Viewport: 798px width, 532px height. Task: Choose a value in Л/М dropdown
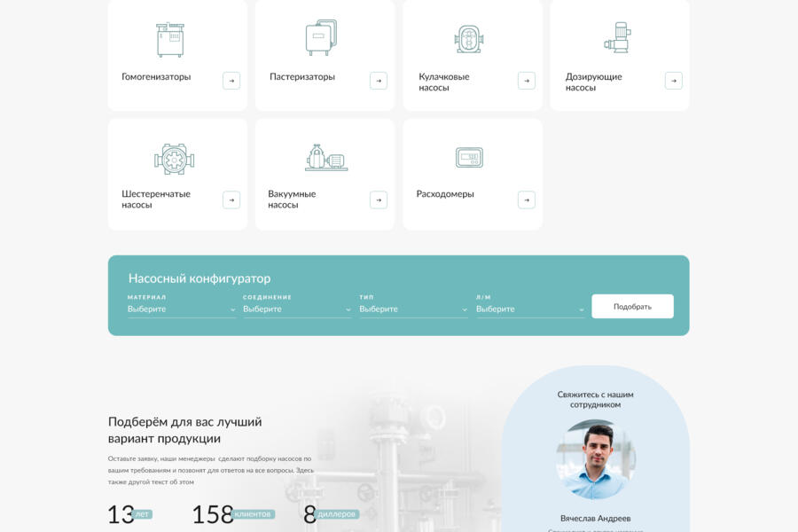[529, 309]
